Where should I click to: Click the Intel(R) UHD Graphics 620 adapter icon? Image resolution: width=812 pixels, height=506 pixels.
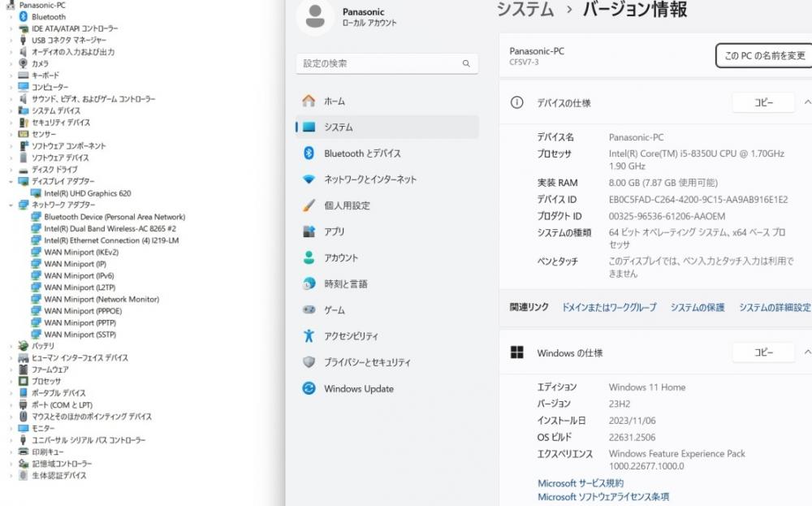pos(36,193)
